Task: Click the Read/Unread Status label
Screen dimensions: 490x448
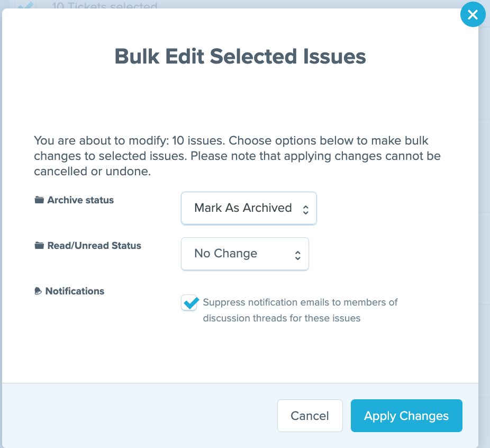Action: [x=94, y=245]
